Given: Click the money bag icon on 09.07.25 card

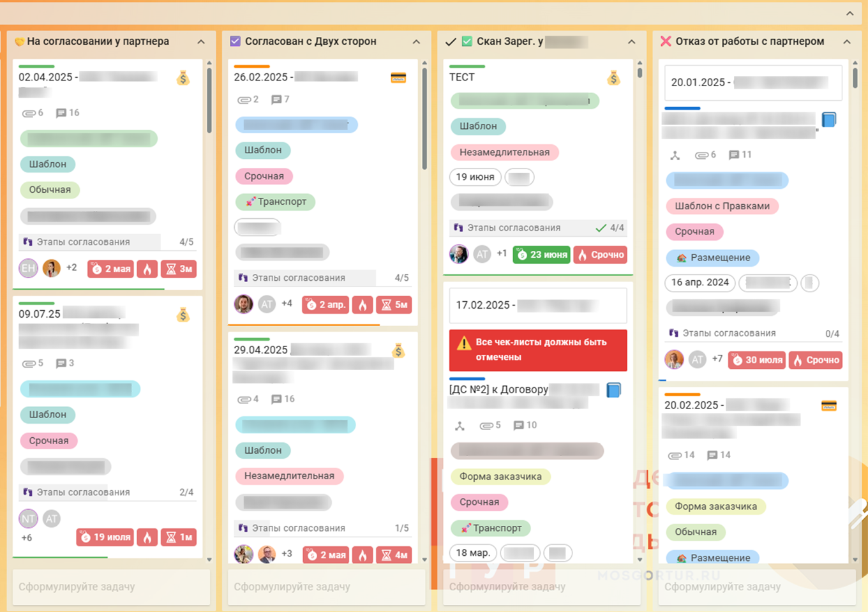Looking at the screenshot, I should point(183,315).
